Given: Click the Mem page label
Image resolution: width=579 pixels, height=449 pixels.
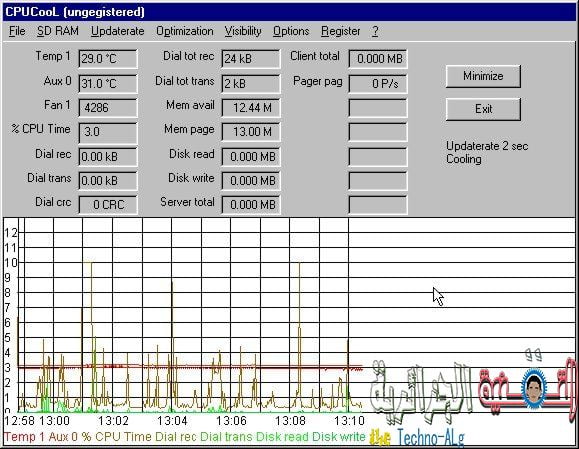Looking at the screenshot, I should coord(189,130).
